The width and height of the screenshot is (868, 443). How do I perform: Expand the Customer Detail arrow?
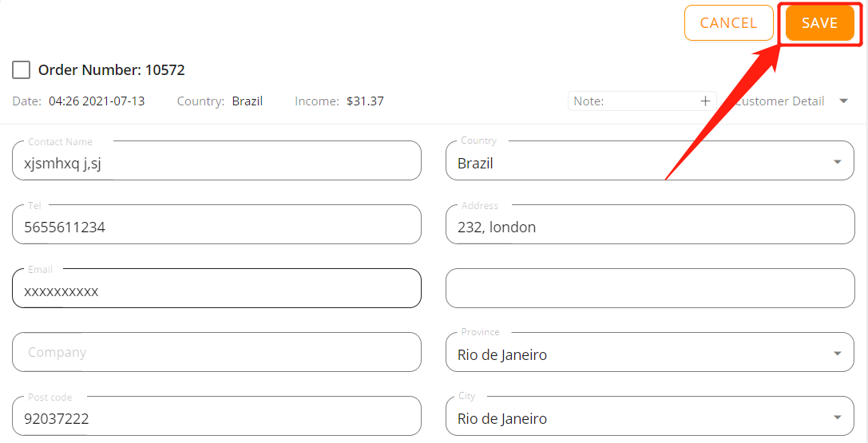pyautogui.click(x=843, y=101)
